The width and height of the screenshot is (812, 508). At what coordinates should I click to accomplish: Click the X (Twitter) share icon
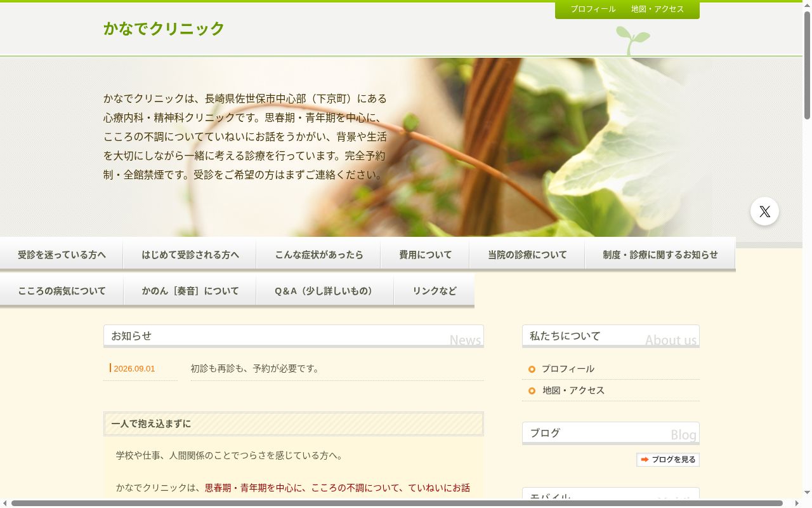[x=764, y=211]
